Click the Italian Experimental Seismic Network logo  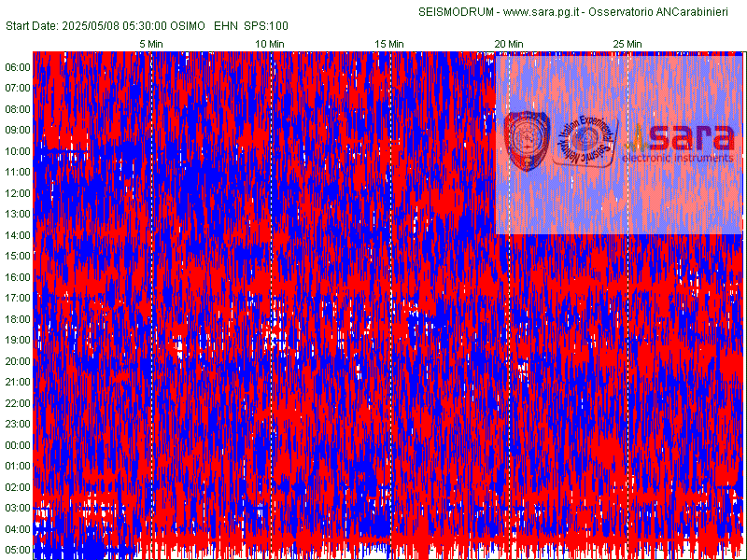coord(586,142)
